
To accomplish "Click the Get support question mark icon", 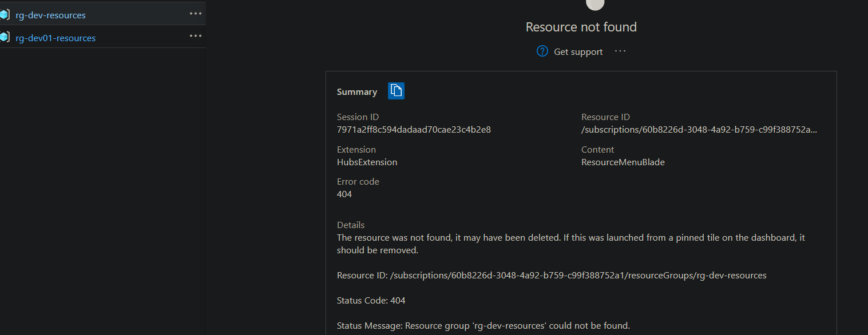I will coord(542,51).
